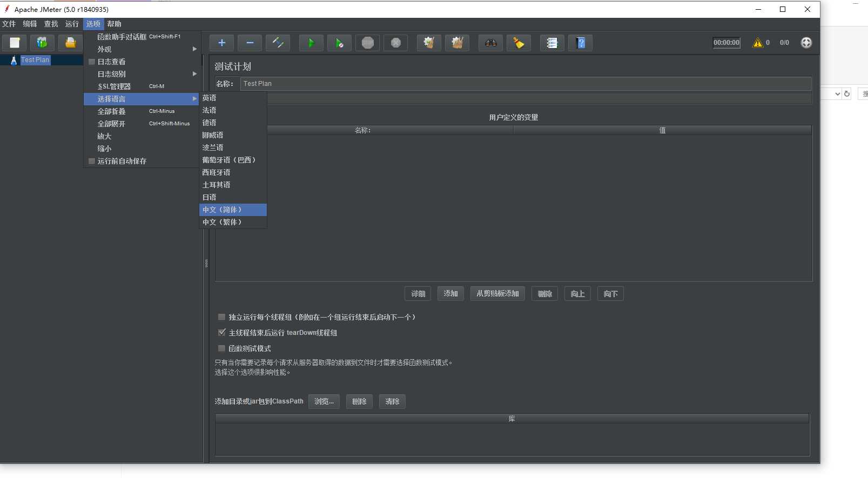Open the Templates toolbar icon
868x478 pixels.
42,43
